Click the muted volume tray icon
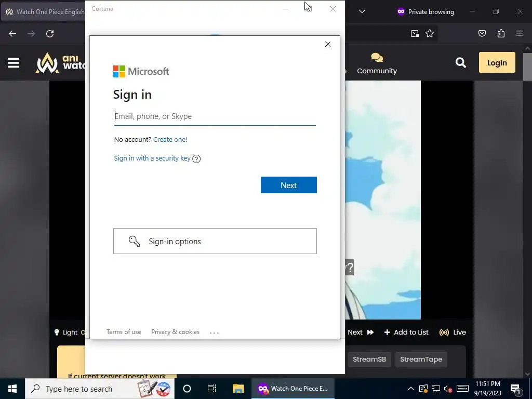Screen dimensions: 532x399 pos(448,389)
